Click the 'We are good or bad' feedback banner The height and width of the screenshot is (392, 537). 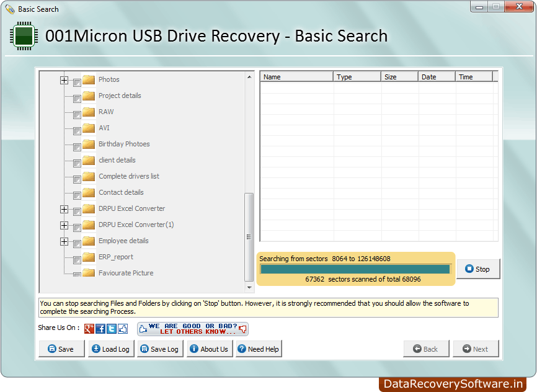[x=193, y=329]
